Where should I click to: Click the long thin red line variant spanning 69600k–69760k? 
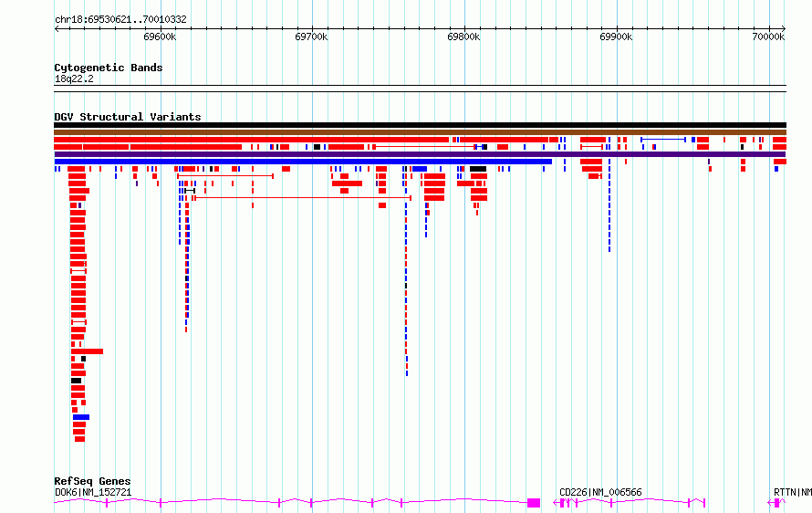pyautogui.click(x=301, y=198)
